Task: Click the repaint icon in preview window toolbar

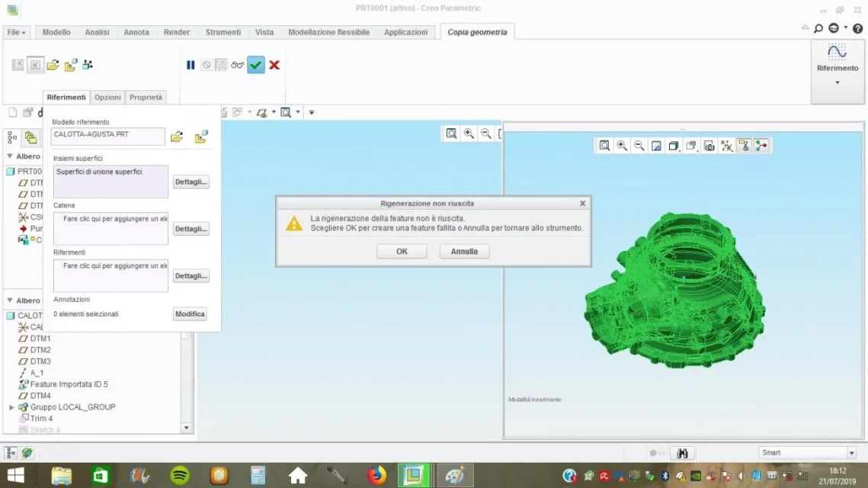Action: point(656,146)
